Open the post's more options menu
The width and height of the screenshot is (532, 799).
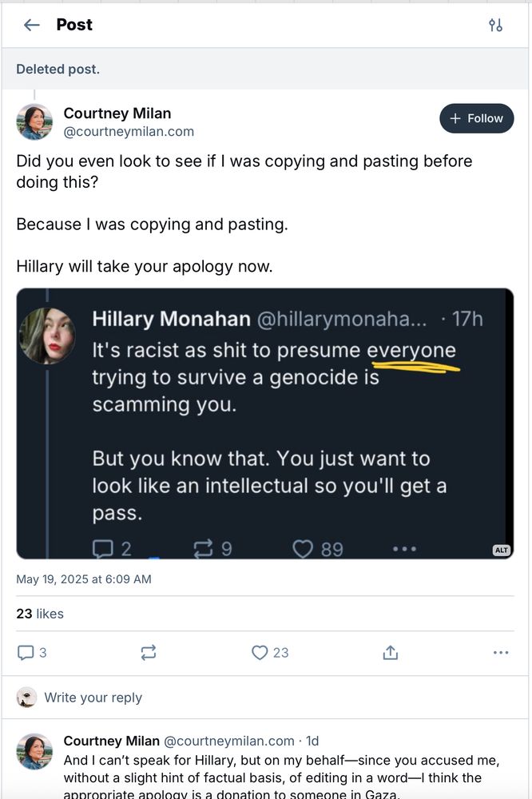coord(501,653)
